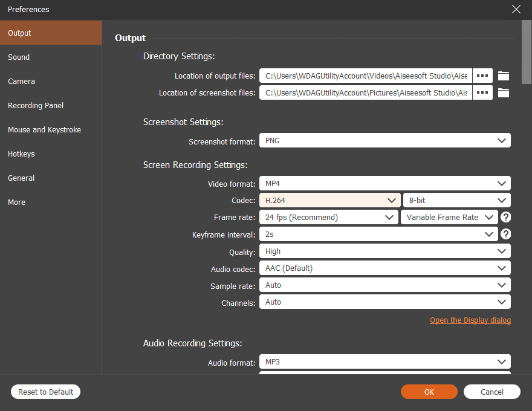The width and height of the screenshot is (532, 411).
Task: Switch to the Hotkeys tab
Action: pos(51,154)
